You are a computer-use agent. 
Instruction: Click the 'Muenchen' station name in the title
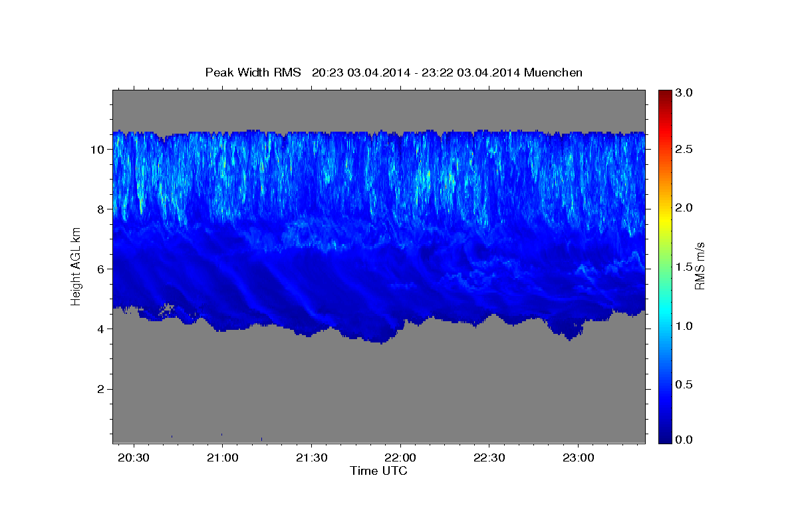click(x=553, y=72)
